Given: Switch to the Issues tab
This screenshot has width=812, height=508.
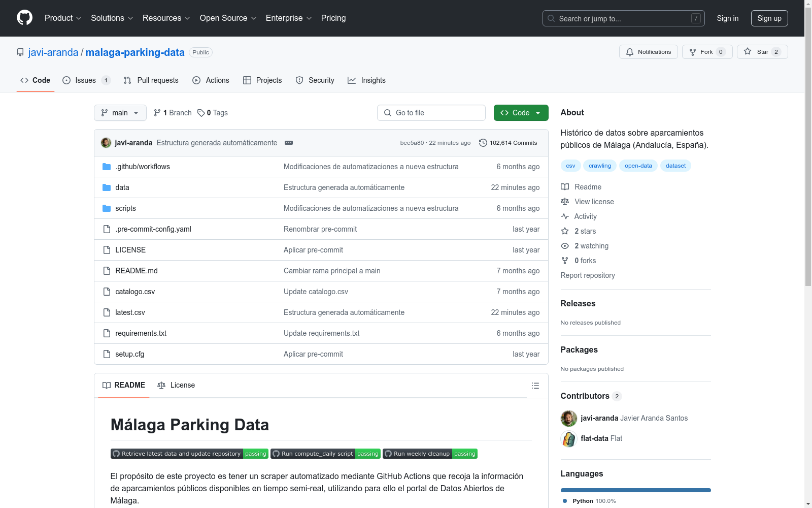Looking at the screenshot, I should [x=86, y=80].
